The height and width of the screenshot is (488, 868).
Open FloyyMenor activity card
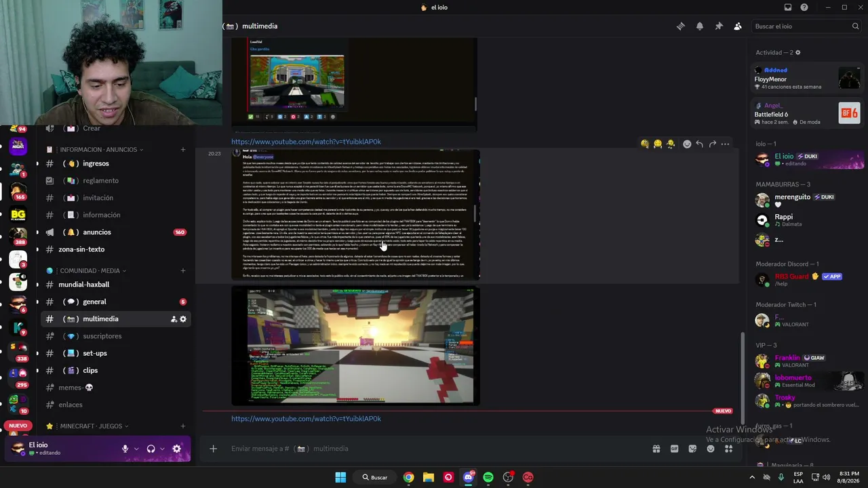pyautogui.click(x=808, y=78)
